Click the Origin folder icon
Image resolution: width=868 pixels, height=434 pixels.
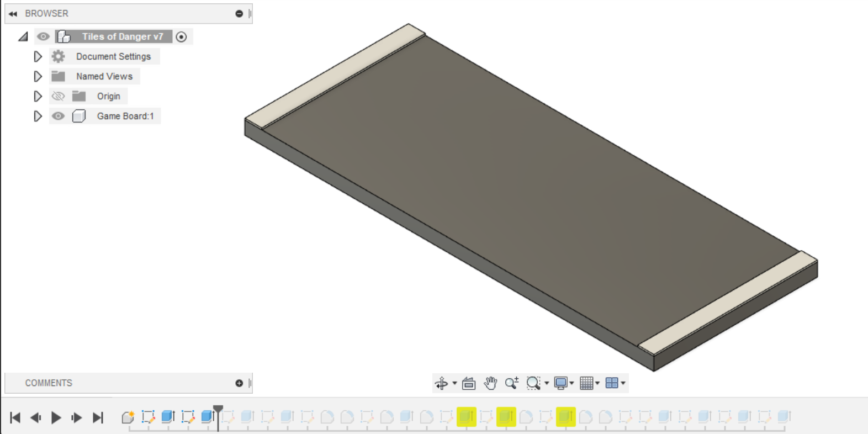[x=79, y=96]
